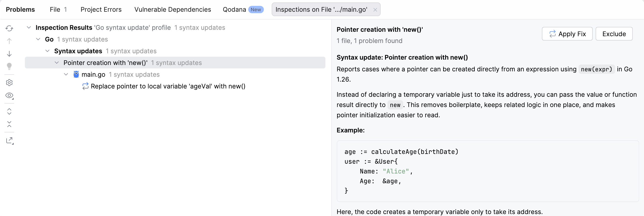Go to previous problem using up arrow
644x216 pixels.
[9, 41]
